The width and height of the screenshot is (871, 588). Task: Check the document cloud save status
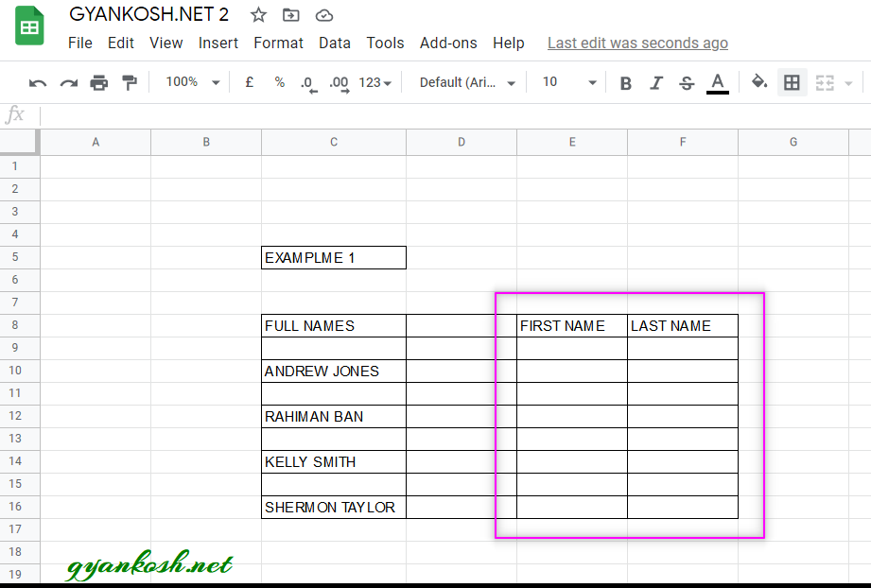point(323,15)
